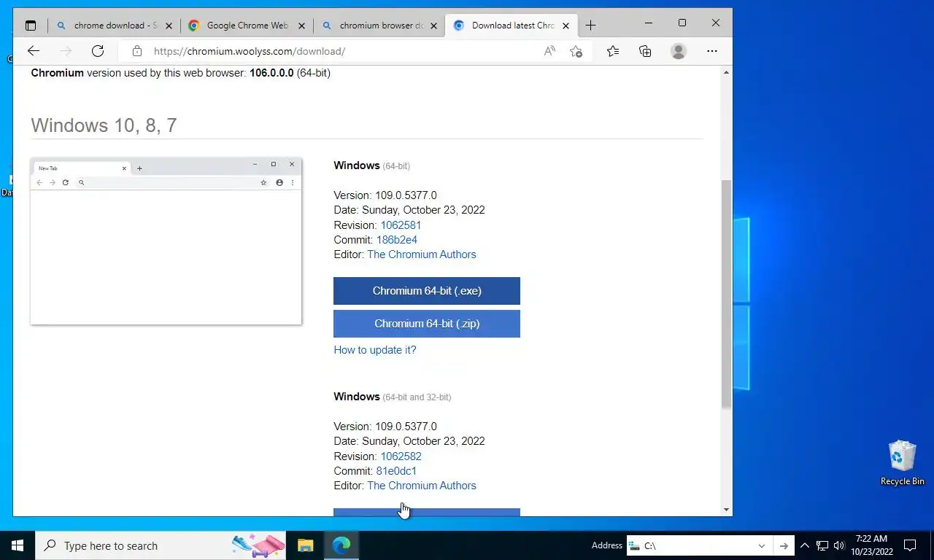Screen dimensions: 934x560
Task: Click the address bar URL
Action: (250, 51)
